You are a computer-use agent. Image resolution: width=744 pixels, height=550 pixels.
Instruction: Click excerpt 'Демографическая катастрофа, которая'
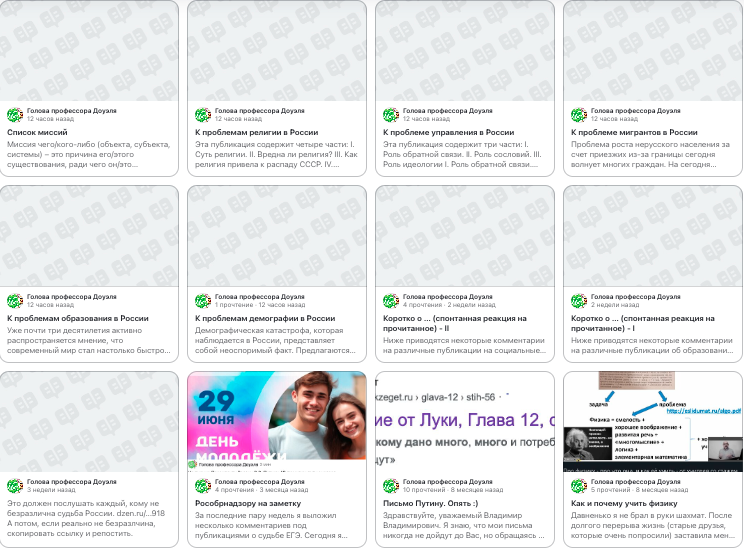pos(275,340)
